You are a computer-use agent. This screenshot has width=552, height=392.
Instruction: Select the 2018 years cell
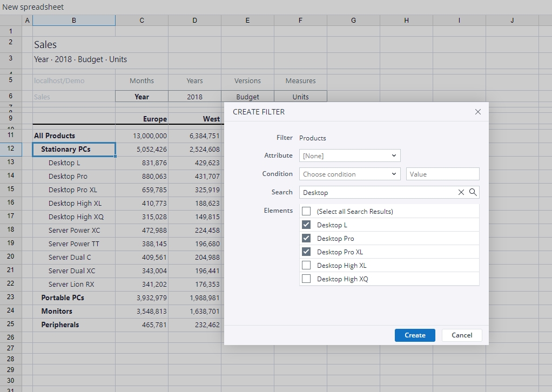point(194,97)
